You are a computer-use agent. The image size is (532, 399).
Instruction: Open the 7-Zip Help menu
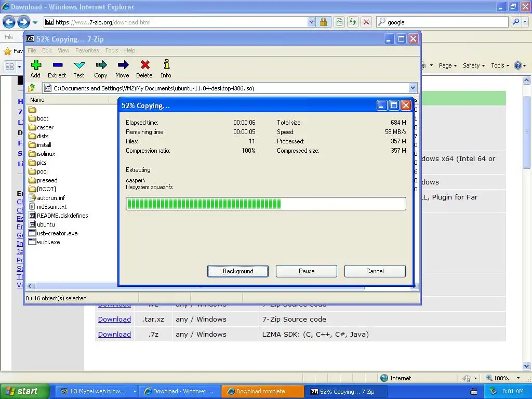point(129,50)
